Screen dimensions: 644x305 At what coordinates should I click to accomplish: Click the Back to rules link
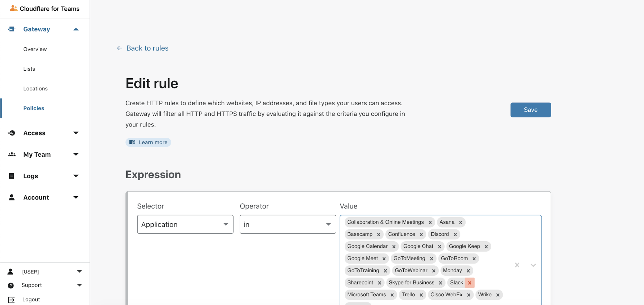point(148,48)
